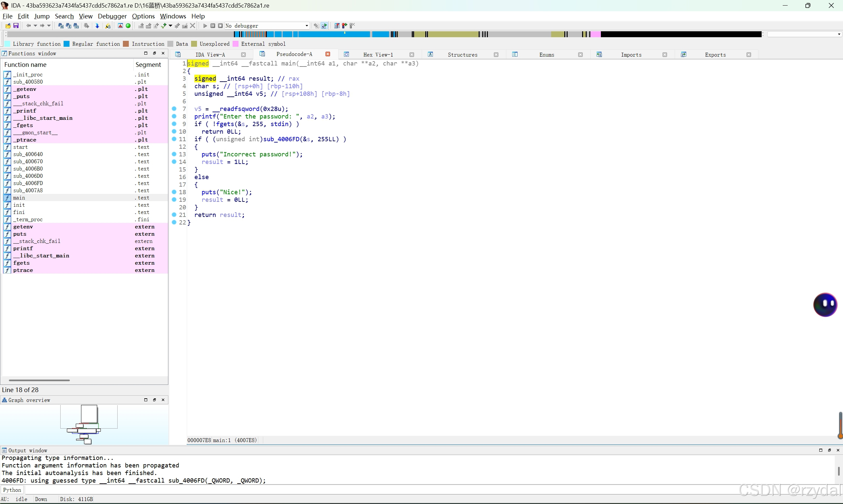
Task: Switch to the Hex View-1 tab
Action: (x=378, y=55)
